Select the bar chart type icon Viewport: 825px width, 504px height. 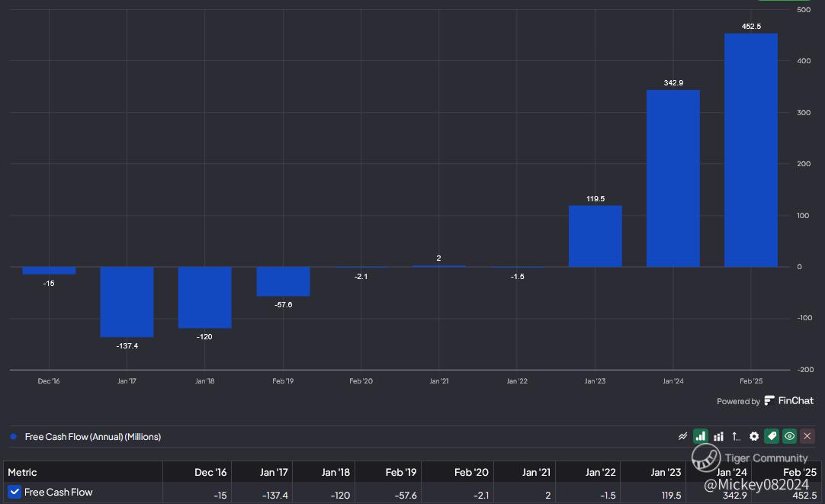click(700, 436)
